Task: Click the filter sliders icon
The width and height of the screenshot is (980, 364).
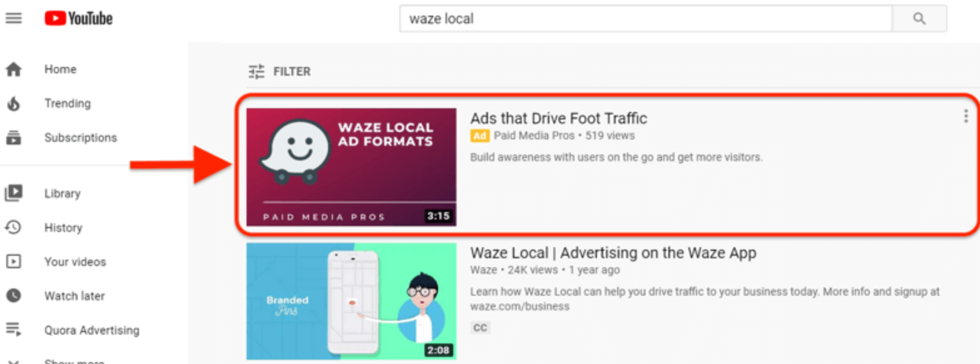Action: click(257, 72)
